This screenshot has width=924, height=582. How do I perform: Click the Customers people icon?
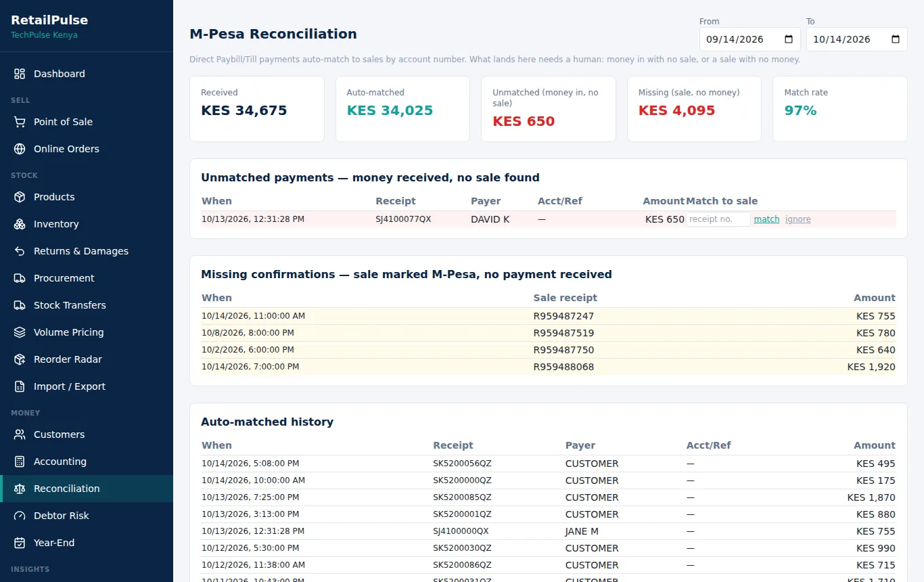[20, 434]
